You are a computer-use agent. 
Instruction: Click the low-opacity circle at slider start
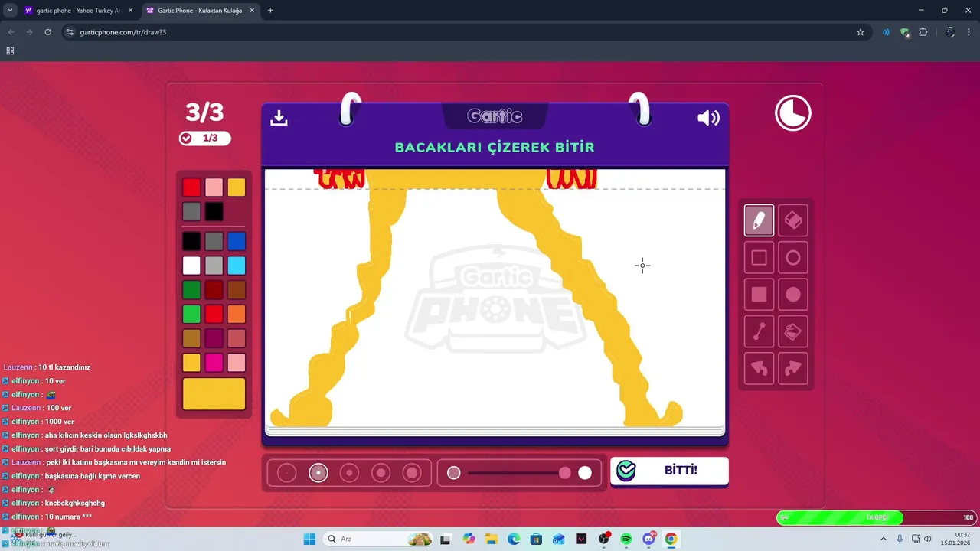pos(454,473)
